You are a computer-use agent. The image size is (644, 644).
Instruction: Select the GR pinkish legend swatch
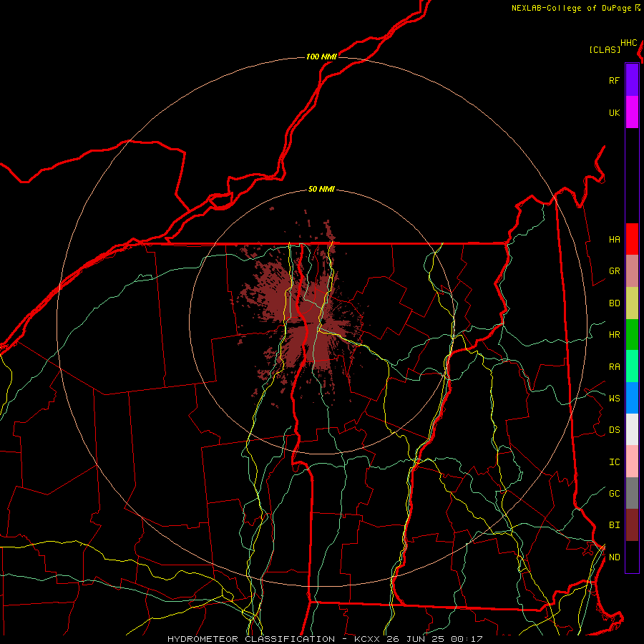click(x=632, y=271)
